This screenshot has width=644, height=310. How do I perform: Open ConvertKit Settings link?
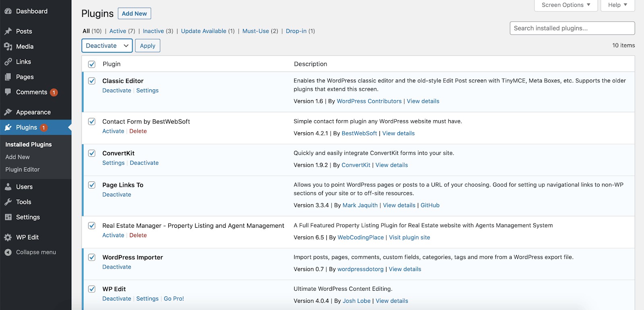[114, 163]
